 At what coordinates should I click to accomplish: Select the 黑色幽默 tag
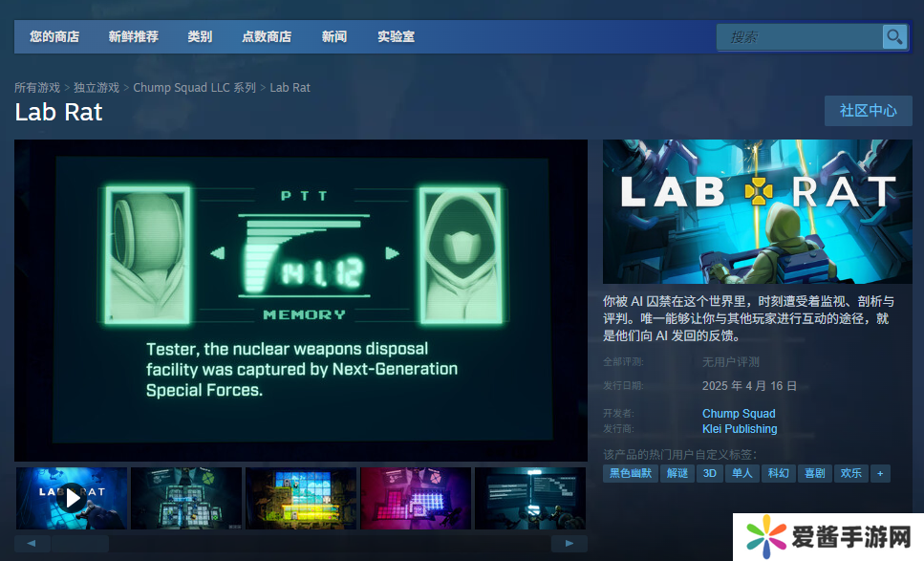coord(630,473)
